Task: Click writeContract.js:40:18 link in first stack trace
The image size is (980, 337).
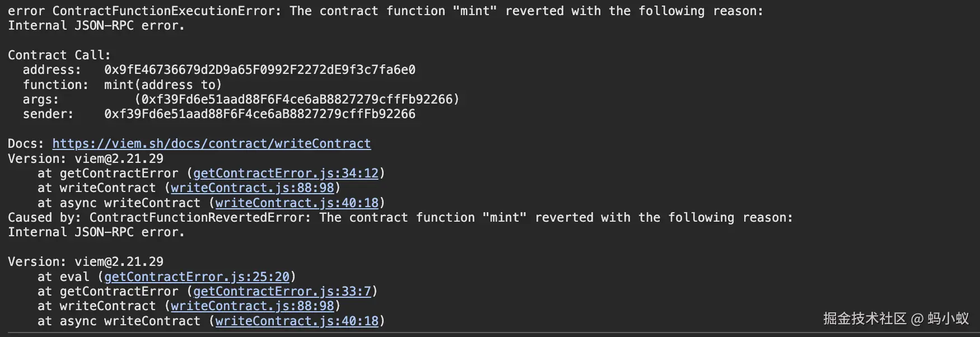Action: (x=297, y=203)
